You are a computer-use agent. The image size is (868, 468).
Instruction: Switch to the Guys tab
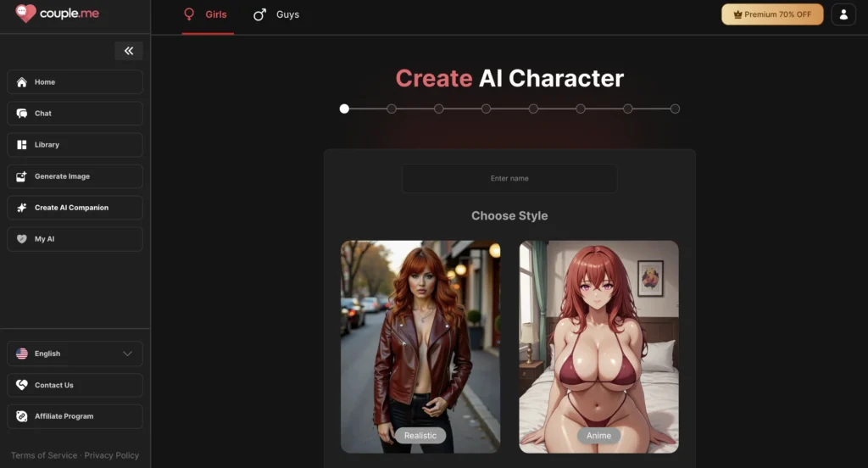[277, 14]
